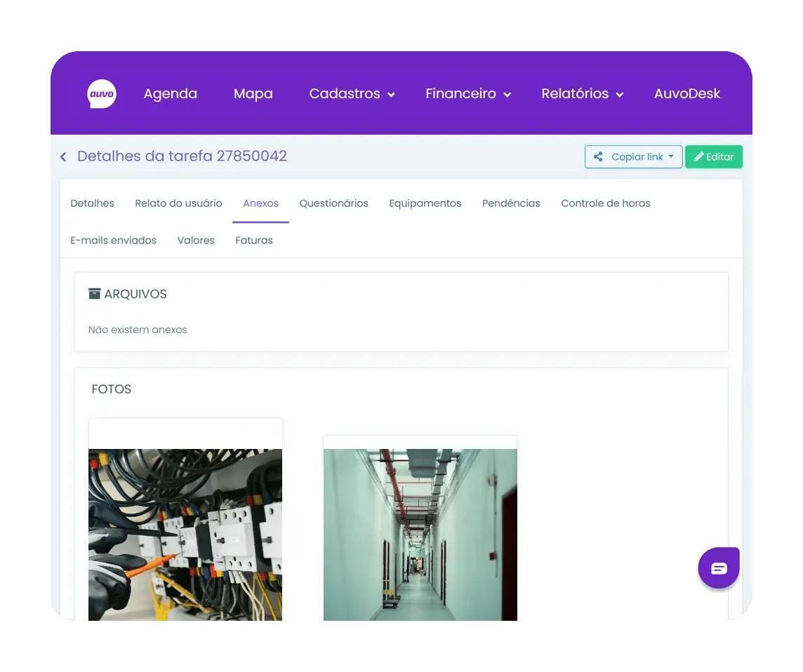Open the Copiar link dropdown button
Viewport: 803px width, 672px height.
(x=634, y=156)
